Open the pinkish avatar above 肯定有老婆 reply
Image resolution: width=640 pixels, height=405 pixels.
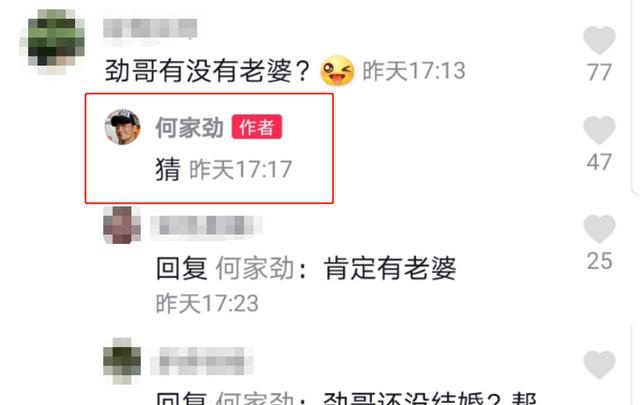pos(122,225)
